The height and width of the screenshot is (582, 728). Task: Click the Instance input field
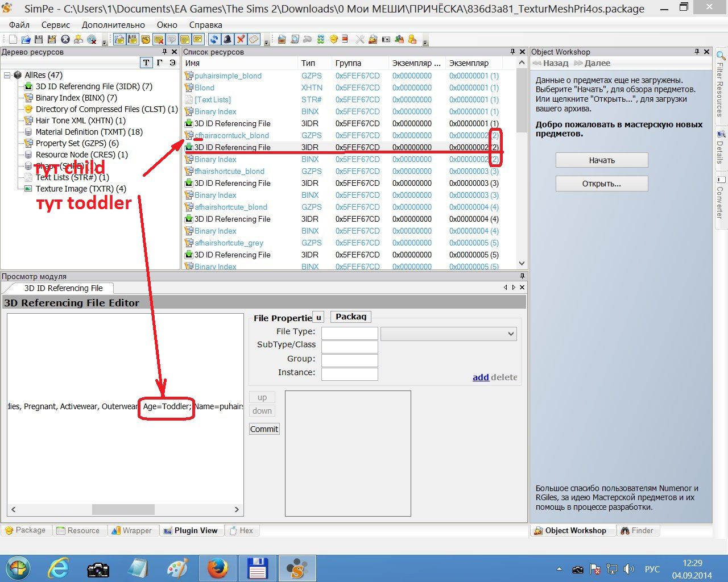pyautogui.click(x=350, y=374)
